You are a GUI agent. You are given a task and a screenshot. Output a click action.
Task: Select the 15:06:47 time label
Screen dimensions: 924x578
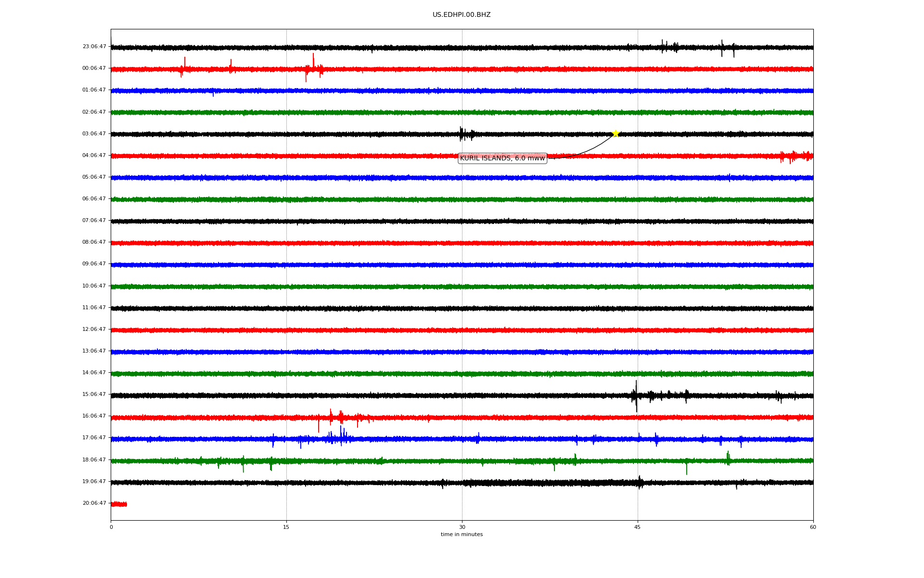[x=94, y=394]
